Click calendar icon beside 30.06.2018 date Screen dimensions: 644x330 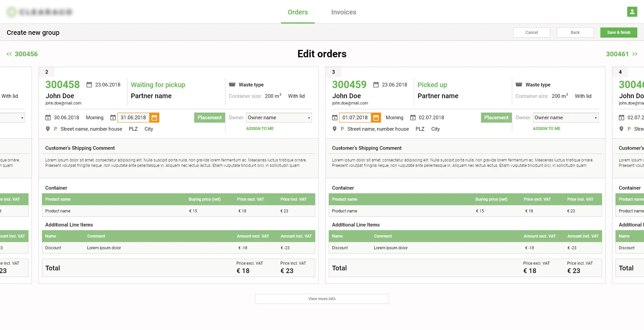48,118
